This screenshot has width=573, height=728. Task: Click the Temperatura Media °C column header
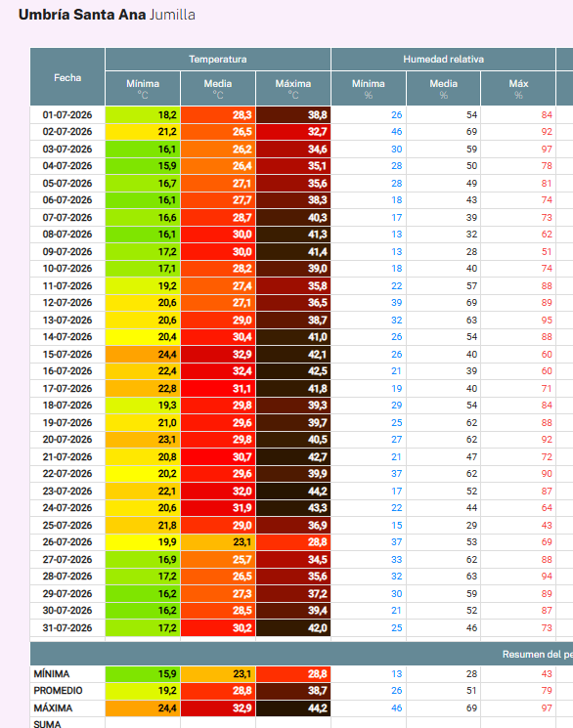click(x=218, y=89)
